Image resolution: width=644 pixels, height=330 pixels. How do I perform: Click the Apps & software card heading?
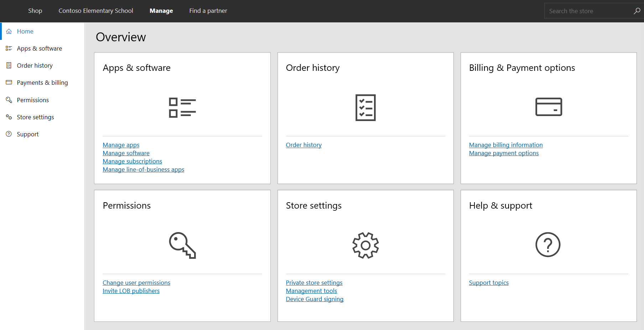(x=137, y=68)
